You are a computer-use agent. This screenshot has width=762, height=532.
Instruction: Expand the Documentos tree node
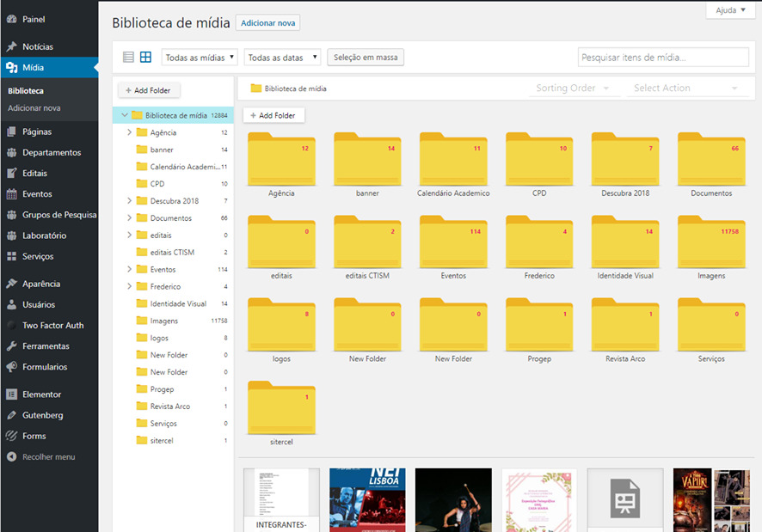pos(129,218)
